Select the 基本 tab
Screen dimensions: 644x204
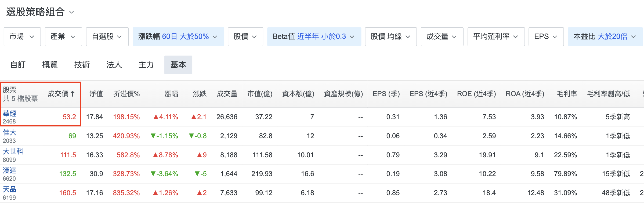(178, 65)
